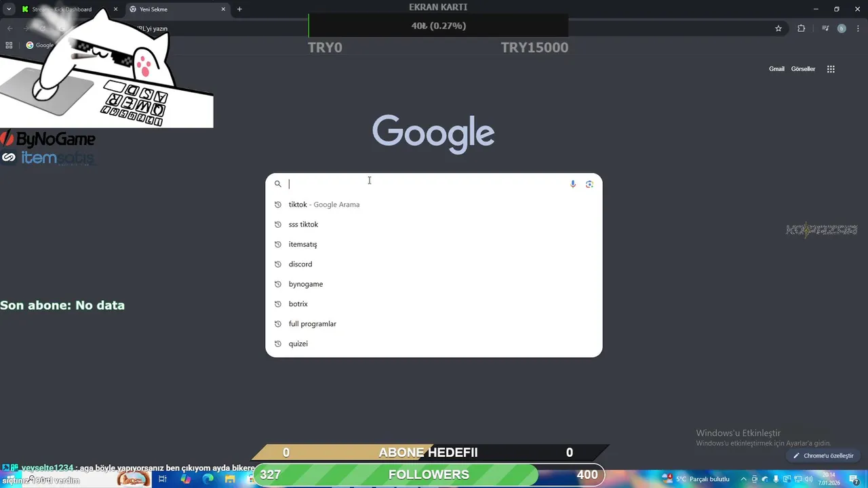The width and height of the screenshot is (868, 488).
Task: Open the Chrome apps shortcut grid in bookmarks bar
Action: click(x=9, y=45)
